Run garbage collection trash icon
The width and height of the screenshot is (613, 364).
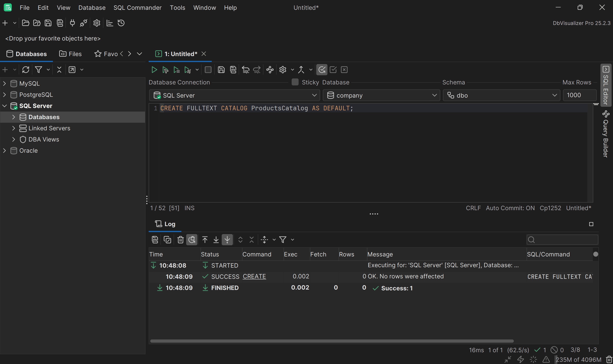click(x=609, y=360)
